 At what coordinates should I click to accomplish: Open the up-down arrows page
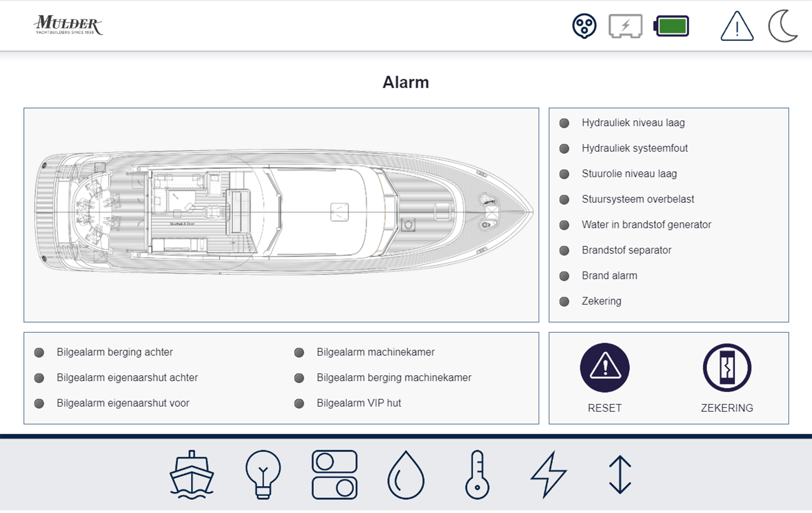pos(620,474)
